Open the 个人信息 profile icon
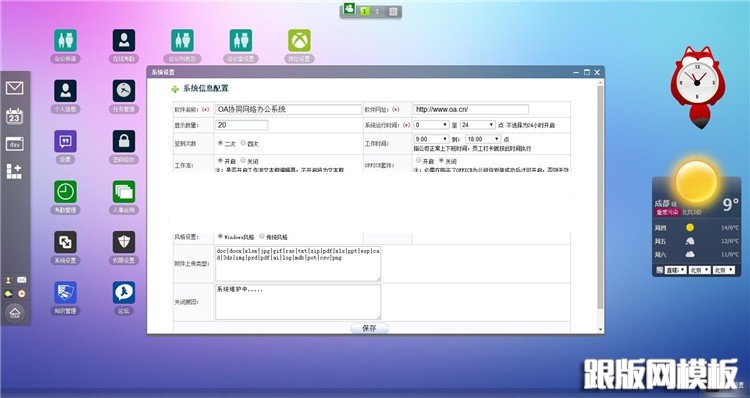The height and width of the screenshot is (398, 750). click(x=66, y=91)
